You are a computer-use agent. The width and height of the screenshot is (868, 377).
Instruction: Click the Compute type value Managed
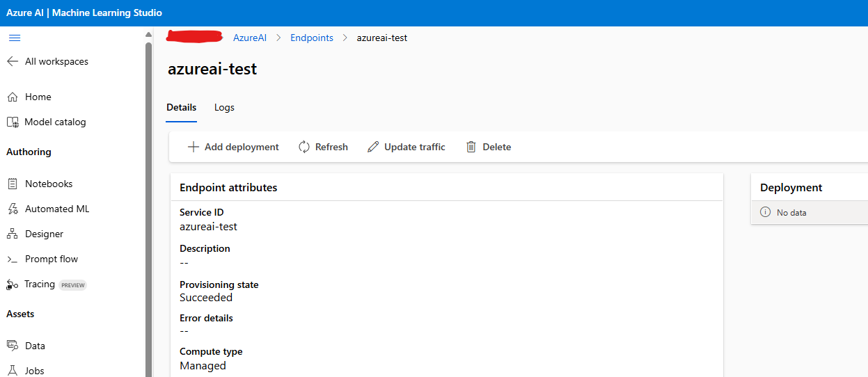[x=203, y=365]
